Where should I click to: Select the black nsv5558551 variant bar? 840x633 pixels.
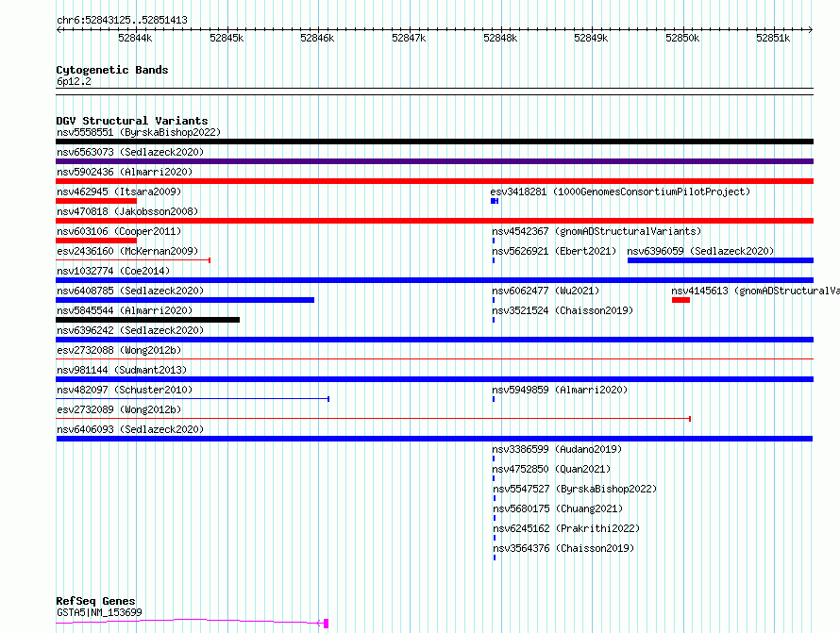[x=434, y=142]
